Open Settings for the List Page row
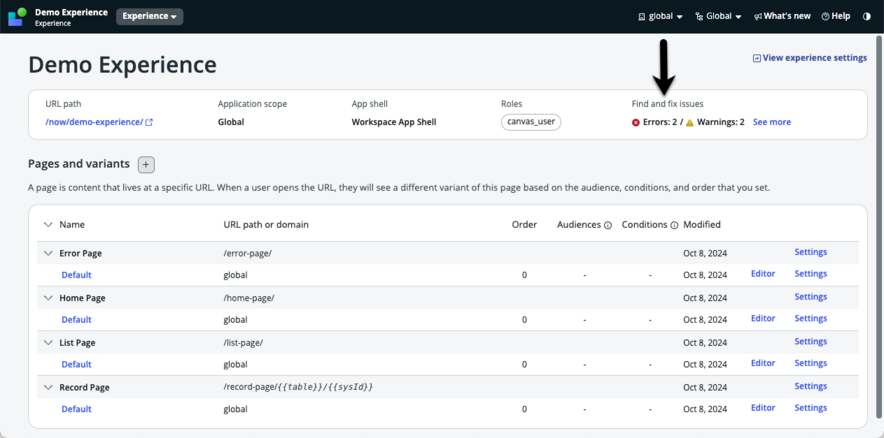The image size is (884, 438). click(x=811, y=341)
